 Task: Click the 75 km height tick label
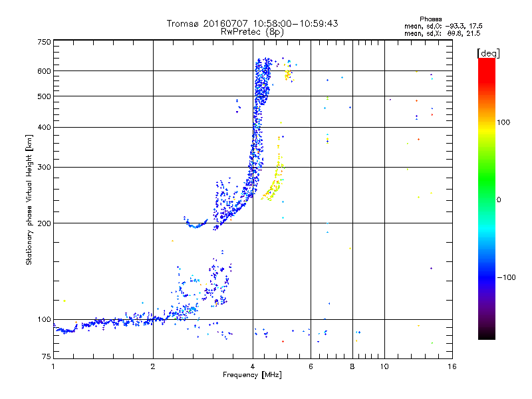(x=47, y=356)
